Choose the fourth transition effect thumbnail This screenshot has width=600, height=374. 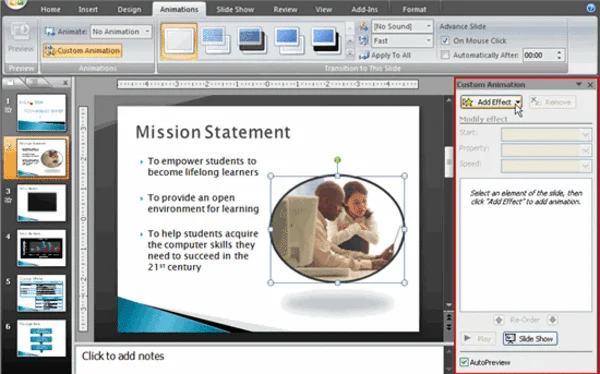(289, 41)
